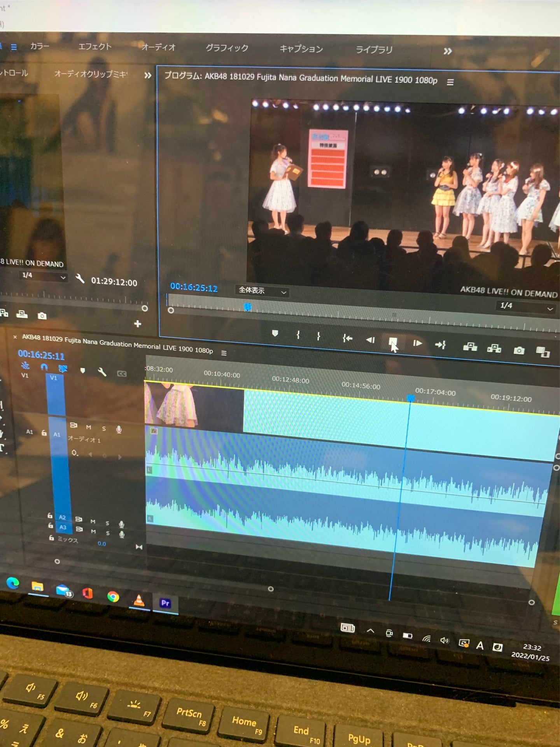Click Program monitor timecode 00:16:25:12
This screenshot has width=560, height=747.
(194, 288)
